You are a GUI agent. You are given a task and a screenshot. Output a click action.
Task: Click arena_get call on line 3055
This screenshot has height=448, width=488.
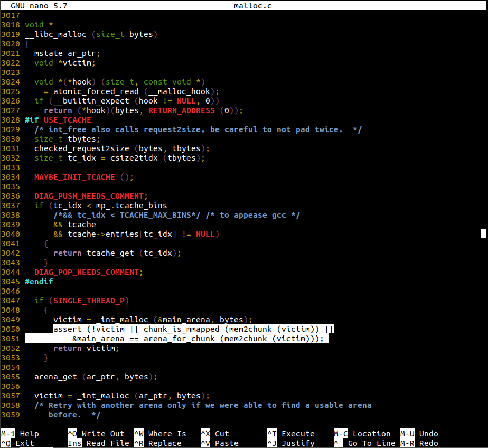[55, 377]
